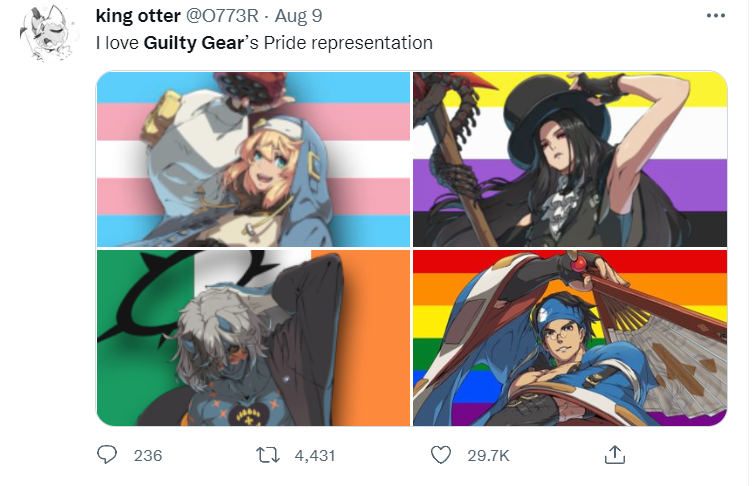Image resolution: width=752 pixels, height=486 pixels.
Task: Click the 4,431 retweets count
Action: [315, 455]
